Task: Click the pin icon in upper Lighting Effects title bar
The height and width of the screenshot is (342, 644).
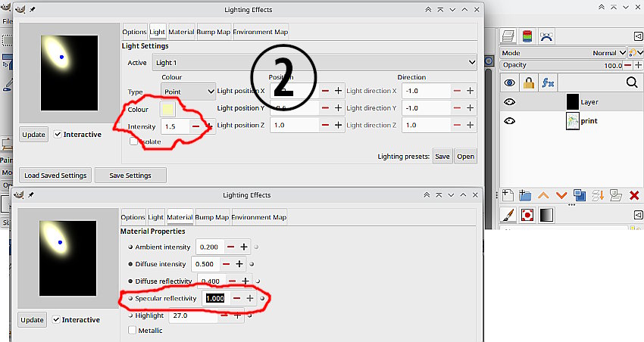Action: [x=32, y=9]
